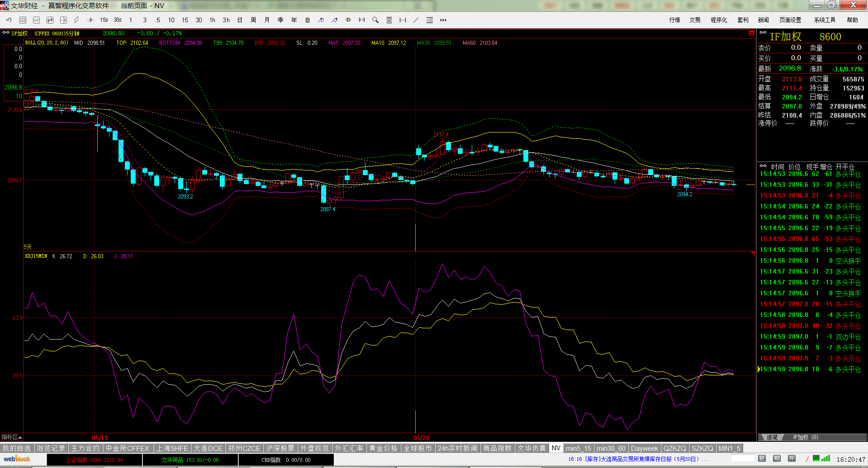Select the draw line tool icon
The height and width of the screenshot is (468, 868).
click(x=416, y=20)
